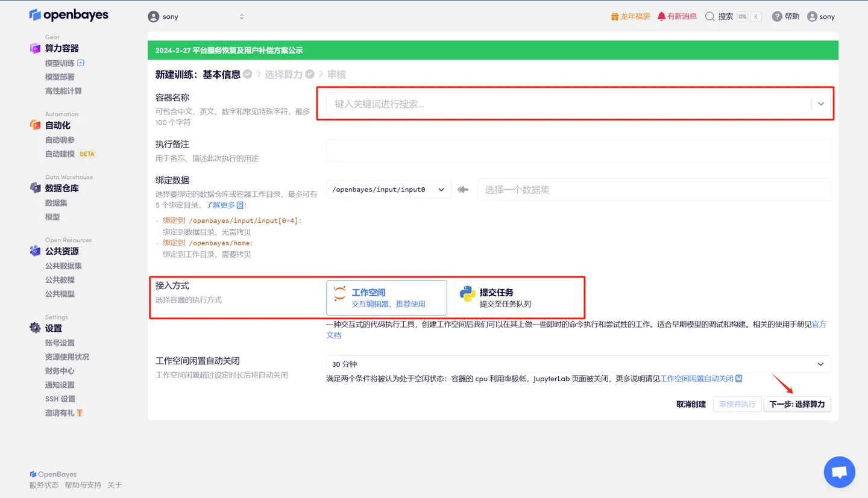Click the 龙年福袋 gift icon

(x=614, y=16)
